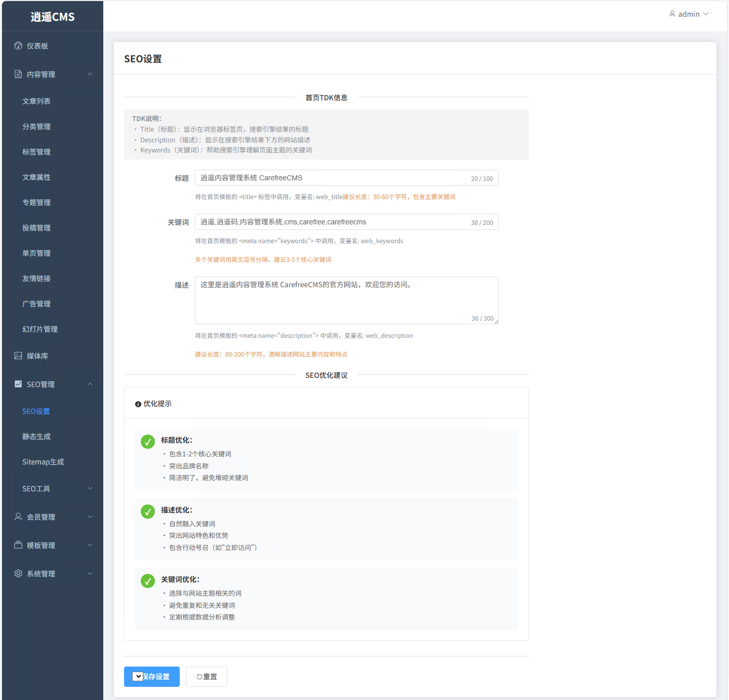Open the admin dropdown arrow

click(706, 14)
